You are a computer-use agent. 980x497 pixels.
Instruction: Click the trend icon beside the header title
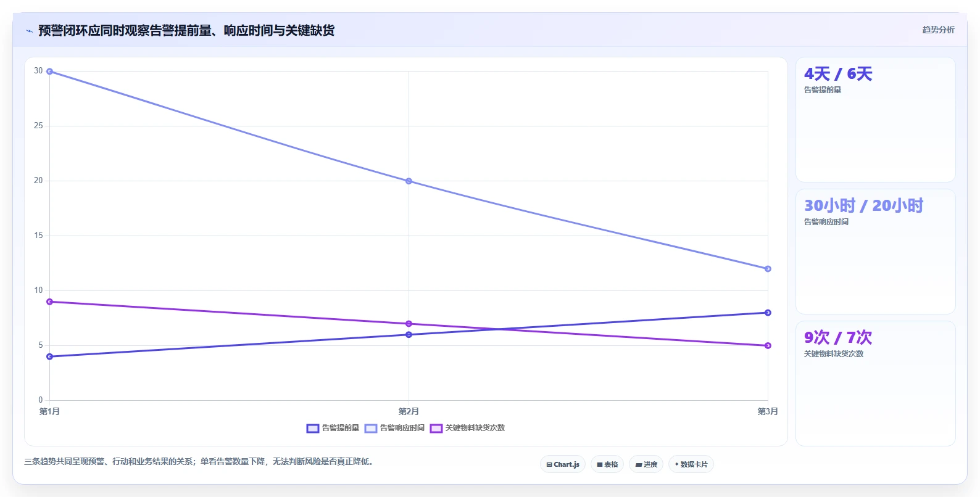pos(29,31)
